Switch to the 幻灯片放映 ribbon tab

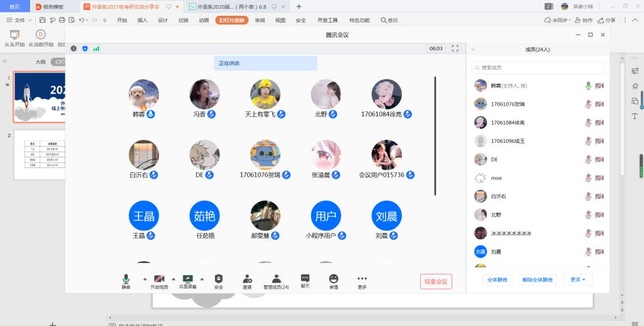[x=231, y=20]
